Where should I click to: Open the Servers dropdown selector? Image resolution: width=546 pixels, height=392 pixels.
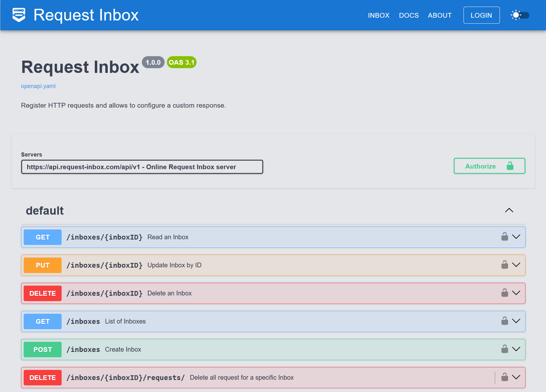(x=142, y=167)
